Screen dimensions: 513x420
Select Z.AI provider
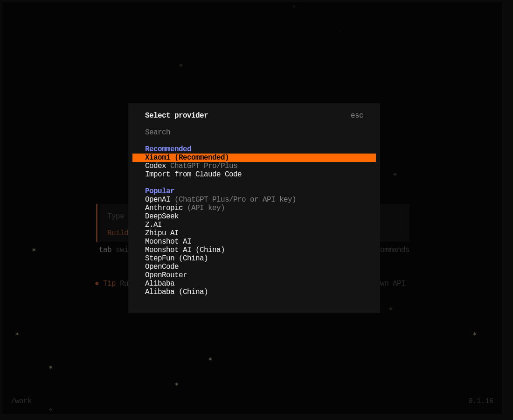(254, 224)
